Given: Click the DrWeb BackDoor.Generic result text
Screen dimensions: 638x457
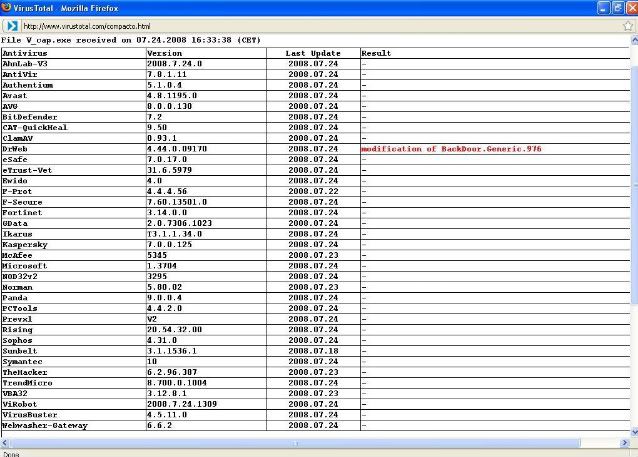Looking at the screenshot, I should click(451, 149).
